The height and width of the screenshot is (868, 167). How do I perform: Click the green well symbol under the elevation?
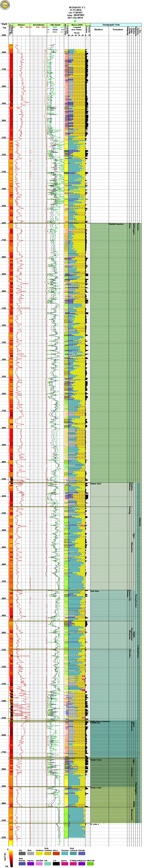(x=75, y=21)
